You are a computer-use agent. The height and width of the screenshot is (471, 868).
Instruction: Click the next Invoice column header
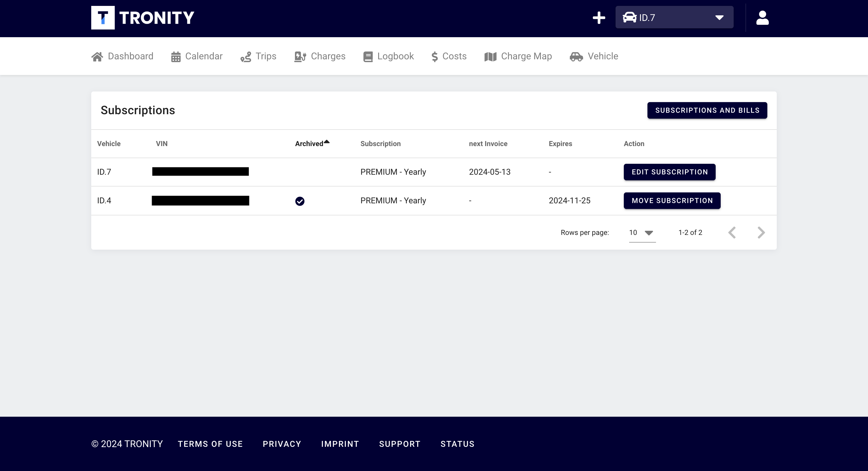tap(488, 144)
